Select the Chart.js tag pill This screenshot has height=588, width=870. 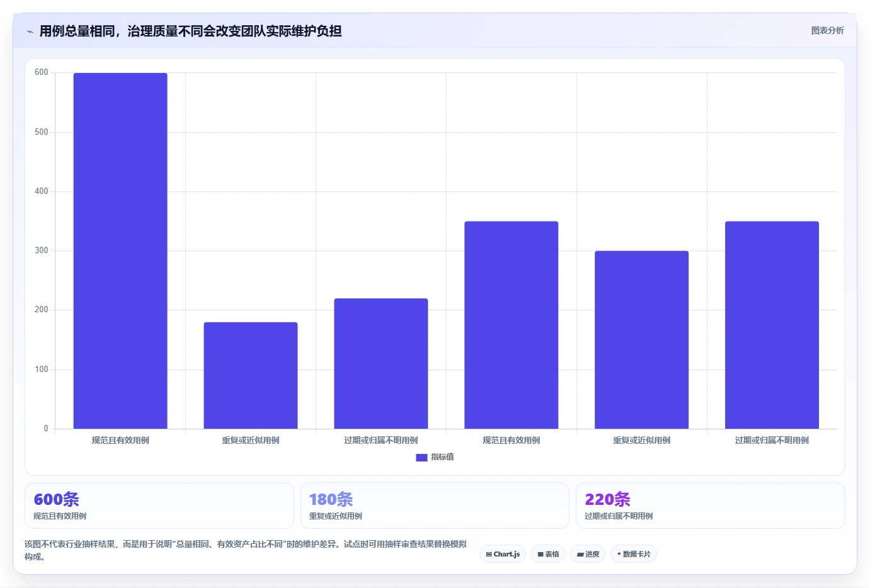coord(503,554)
